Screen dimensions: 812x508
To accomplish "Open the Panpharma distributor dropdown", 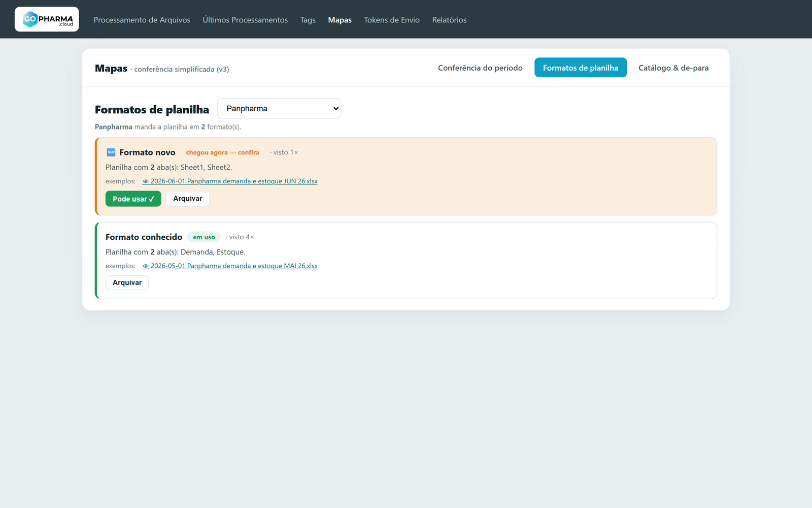I will coord(279,108).
